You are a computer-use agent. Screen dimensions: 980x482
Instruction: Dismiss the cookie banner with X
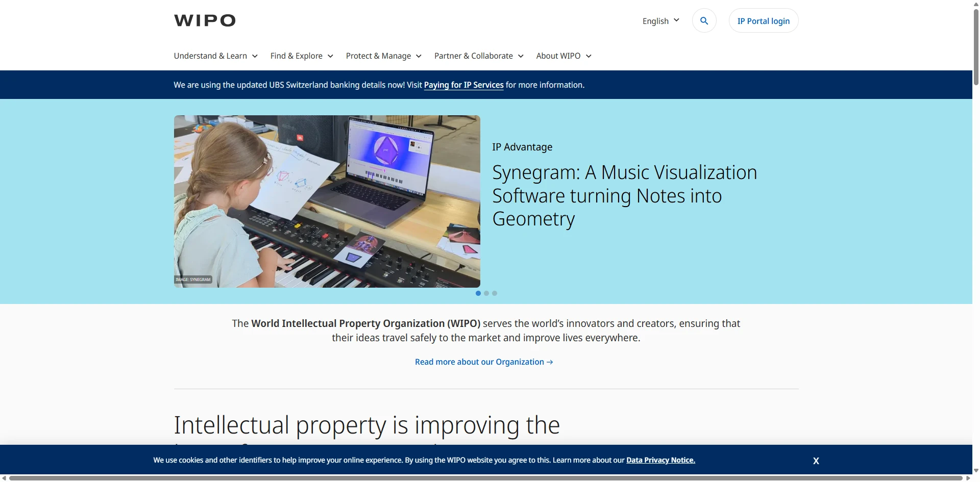[x=816, y=461]
